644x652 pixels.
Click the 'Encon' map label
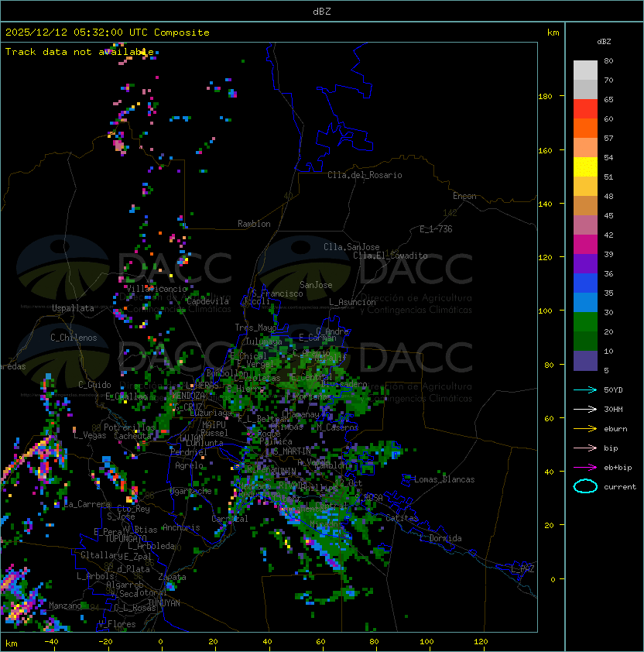464,196
